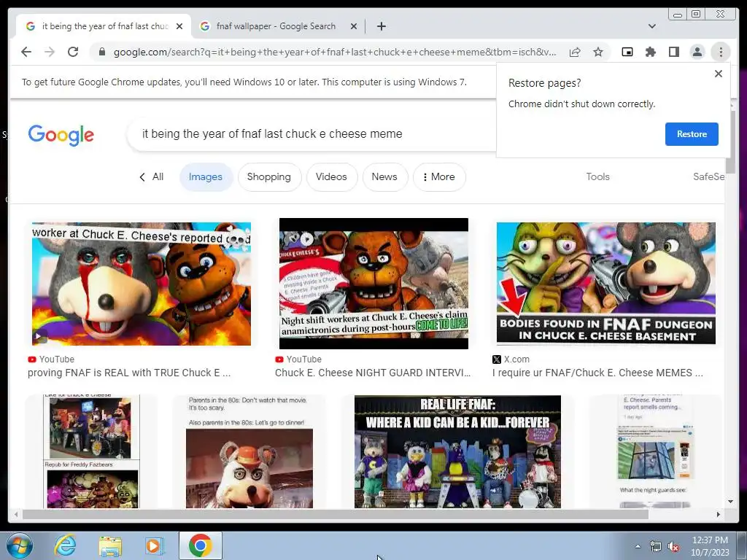Image resolution: width=747 pixels, height=560 pixels.
Task: Click the Restore button
Action: 692,134
